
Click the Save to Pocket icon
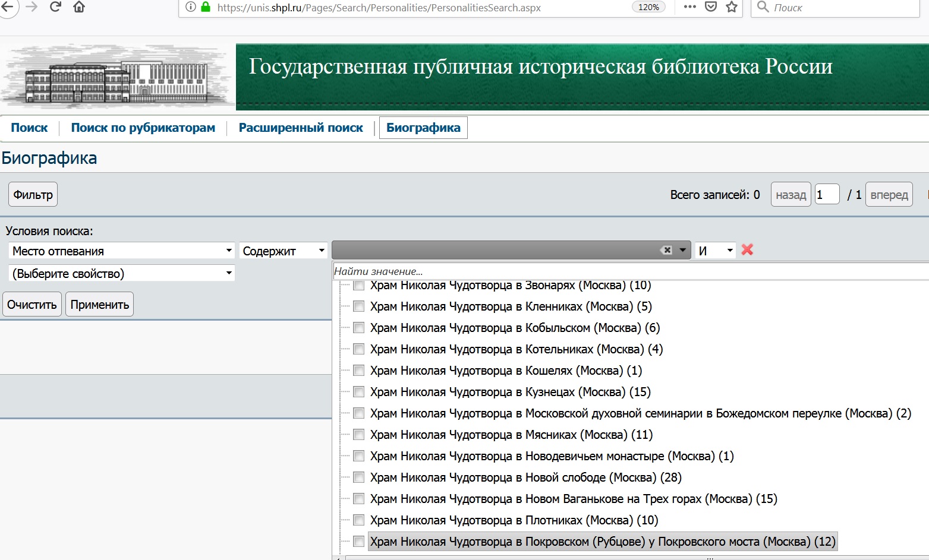(x=710, y=7)
